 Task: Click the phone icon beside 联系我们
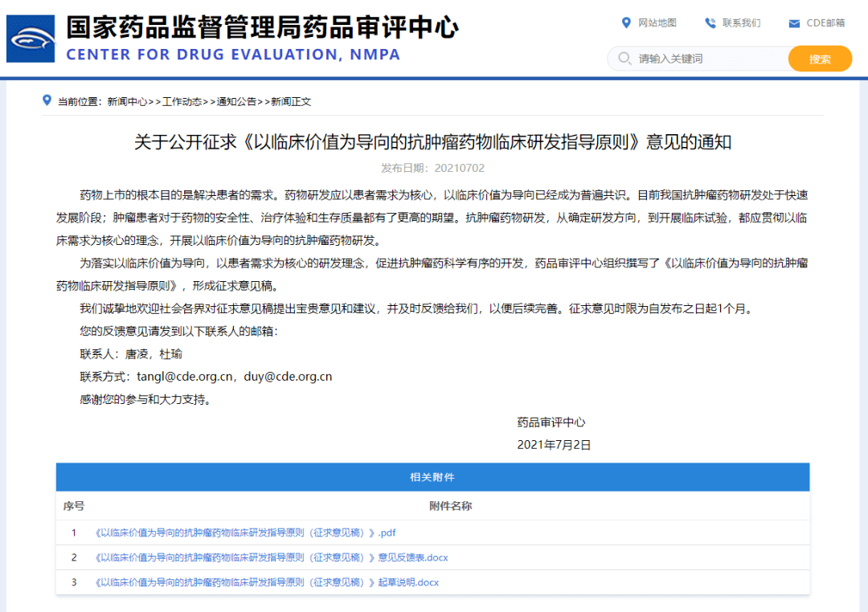point(710,22)
